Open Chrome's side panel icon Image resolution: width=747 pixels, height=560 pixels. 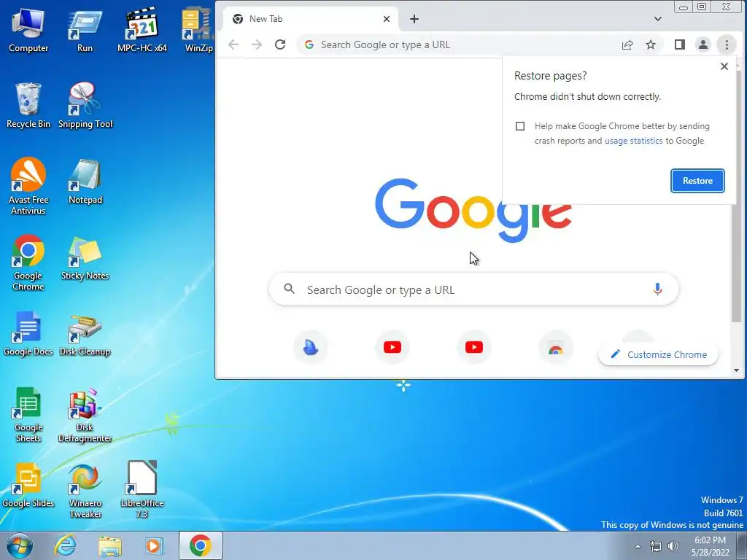[x=680, y=44]
